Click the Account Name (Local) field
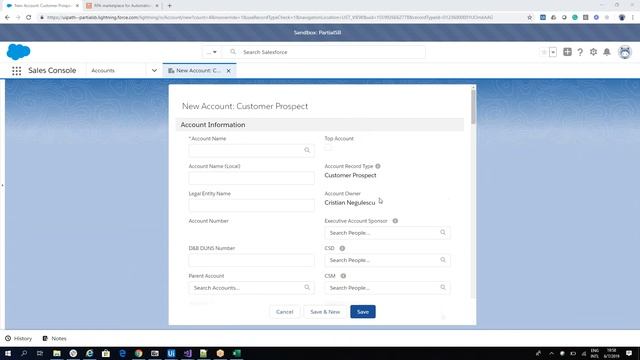Viewport: 640px width, 360px height. [x=251, y=178]
